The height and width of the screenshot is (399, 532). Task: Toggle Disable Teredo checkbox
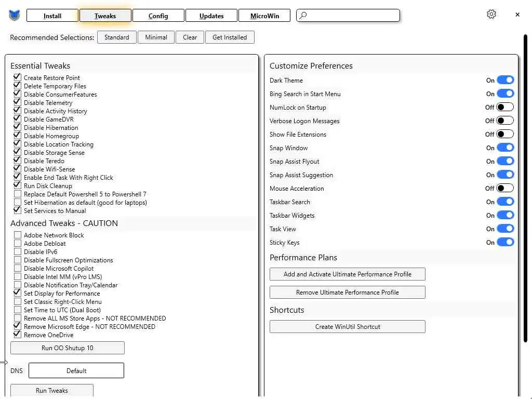17,161
